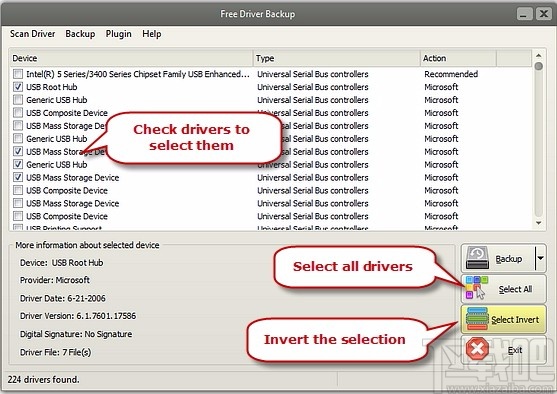This screenshot has height=394, width=557.
Task: Sort by the Type column header
Action: point(336,58)
